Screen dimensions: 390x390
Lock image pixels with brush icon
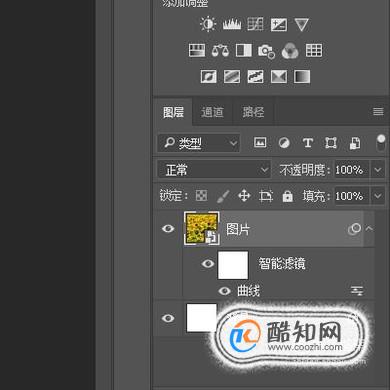click(x=223, y=196)
